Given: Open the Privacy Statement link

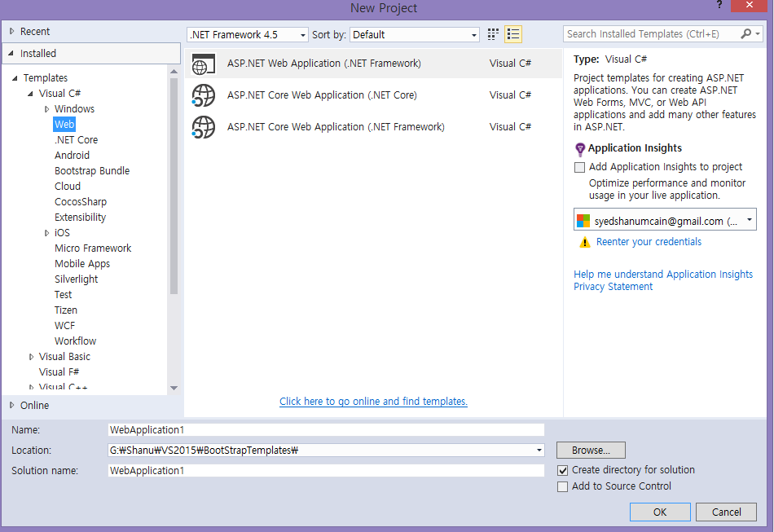Looking at the screenshot, I should [613, 287].
